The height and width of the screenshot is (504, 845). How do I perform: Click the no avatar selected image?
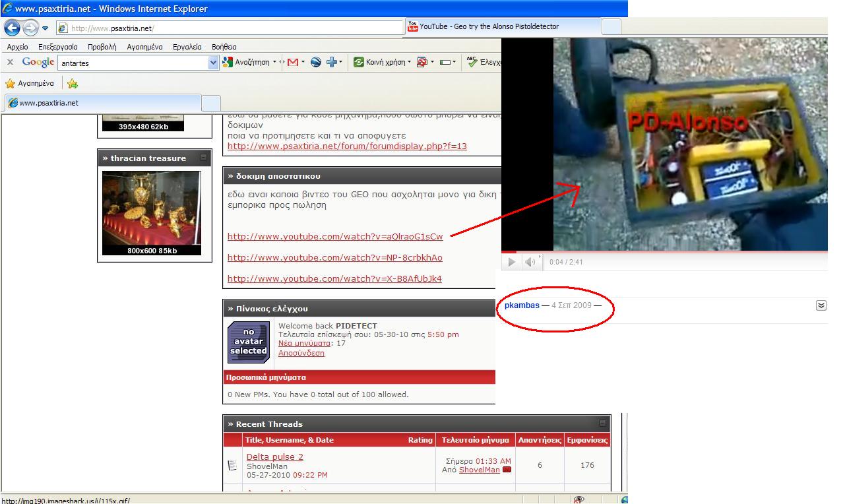(x=249, y=342)
